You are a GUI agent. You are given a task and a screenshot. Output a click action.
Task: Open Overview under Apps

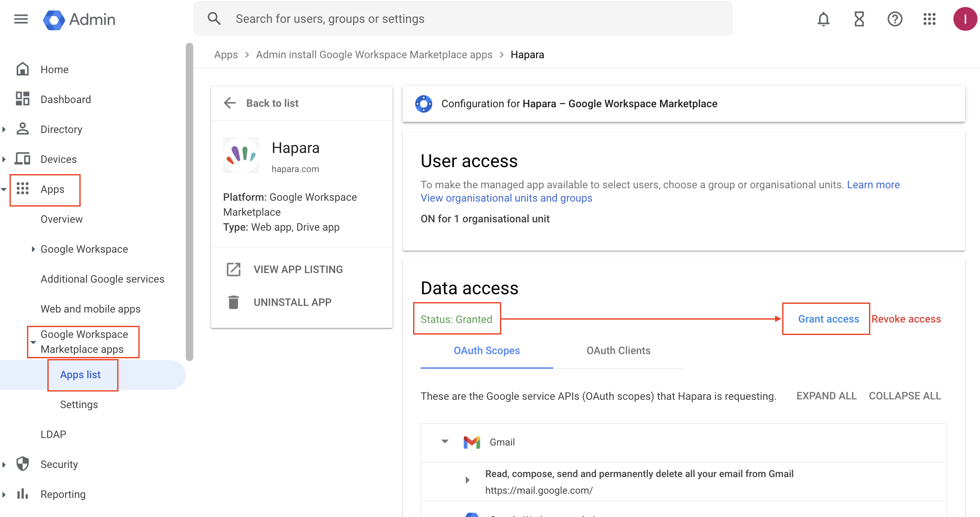pos(62,219)
